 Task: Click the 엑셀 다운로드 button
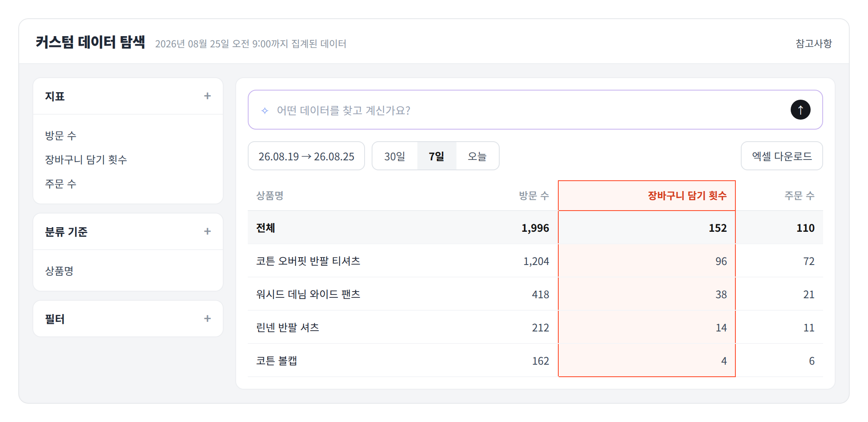782,156
